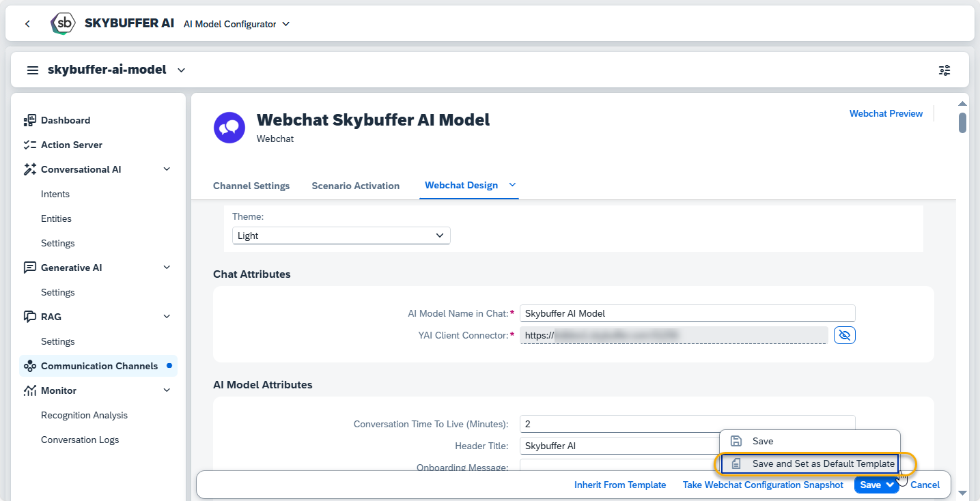The image size is (980, 501).
Task: Collapse the RAG section
Action: (x=167, y=317)
